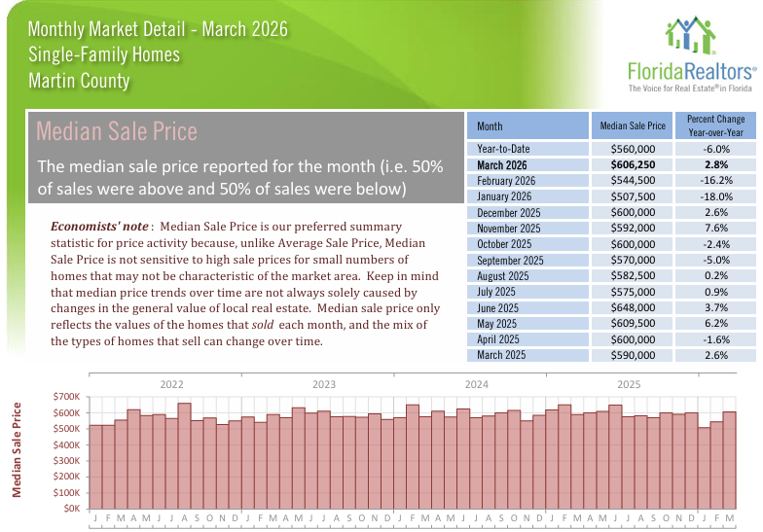The width and height of the screenshot is (763, 532).
Task: Click the first chart bar for January 2022
Action: [95, 467]
